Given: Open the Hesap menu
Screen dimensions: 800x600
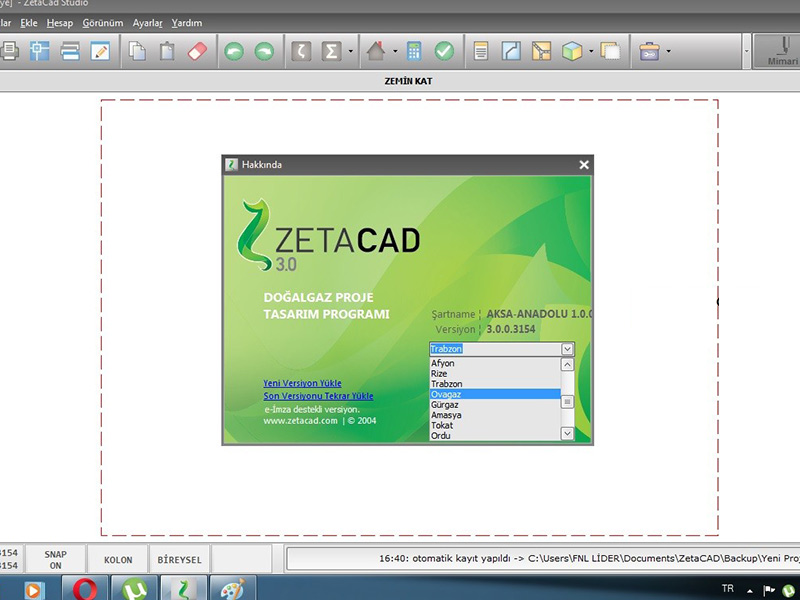Looking at the screenshot, I should pos(60,23).
